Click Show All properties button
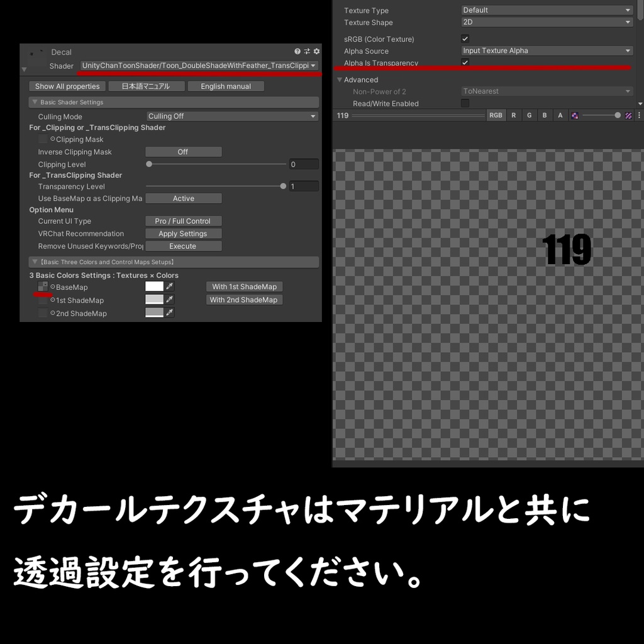Image resolution: width=644 pixels, height=644 pixels. coord(67,86)
